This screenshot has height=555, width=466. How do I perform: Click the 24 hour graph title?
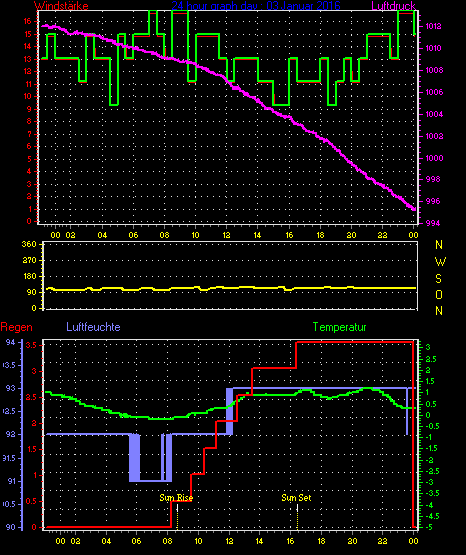(256, 6)
